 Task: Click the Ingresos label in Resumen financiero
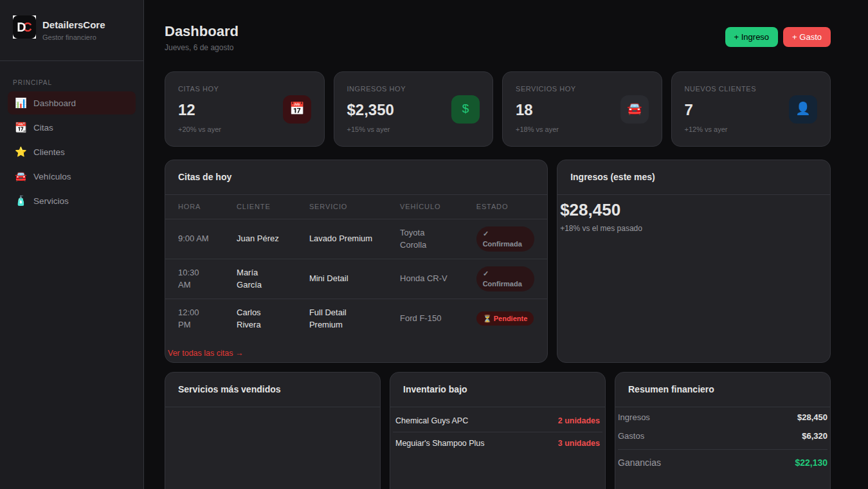(634, 418)
